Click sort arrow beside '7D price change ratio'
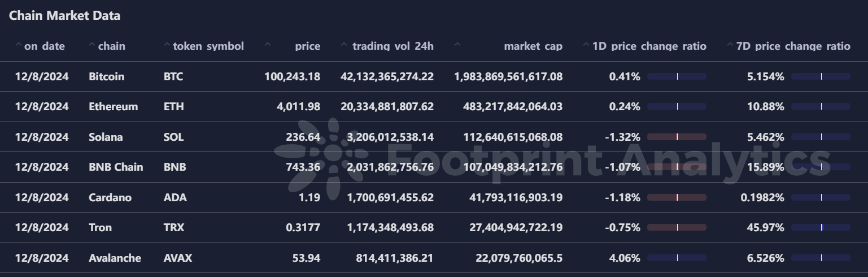868x277 pixels. click(731, 45)
